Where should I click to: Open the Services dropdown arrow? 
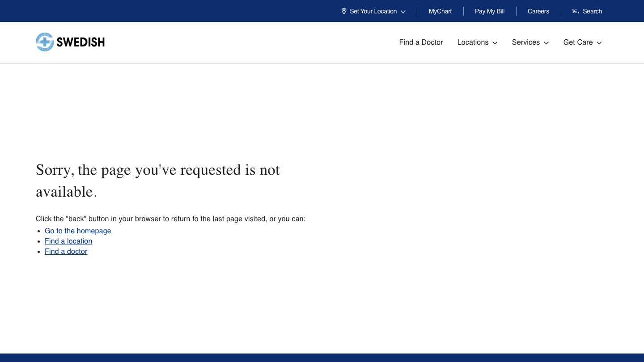pyautogui.click(x=546, y=43)
